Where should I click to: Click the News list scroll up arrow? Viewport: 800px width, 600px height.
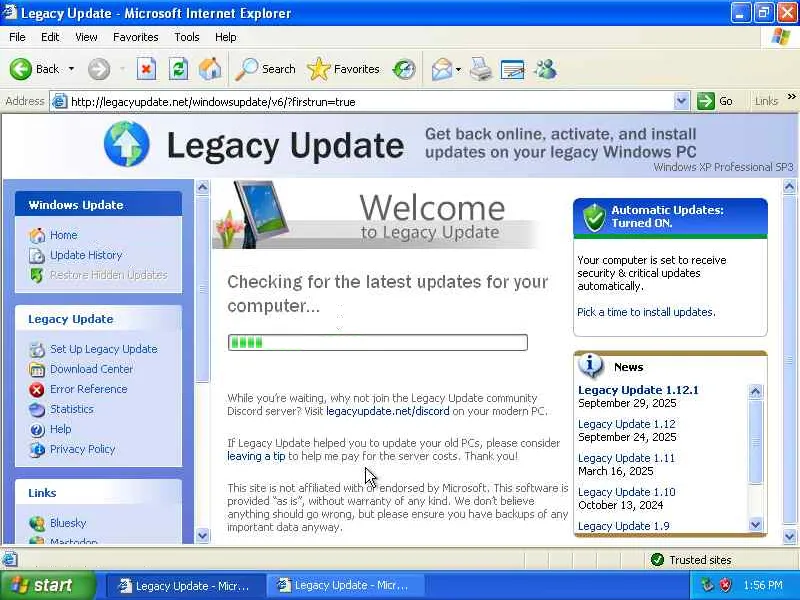755,391
